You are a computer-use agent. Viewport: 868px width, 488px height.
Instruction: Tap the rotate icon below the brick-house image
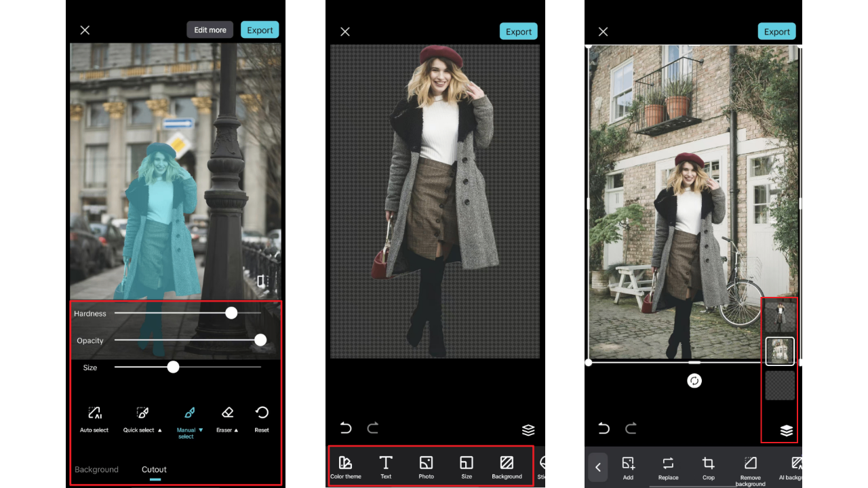[694, 380]
